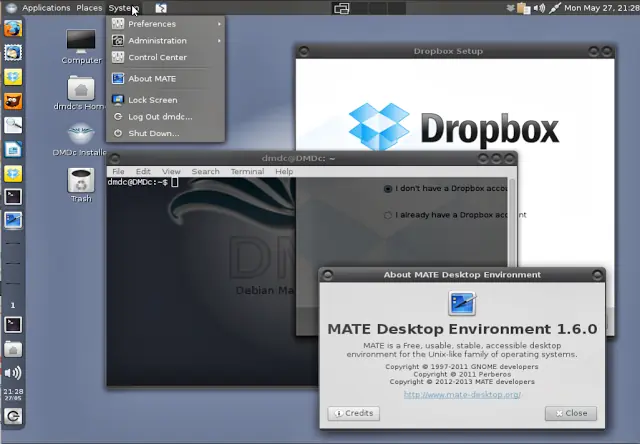The height and width of the screenshot is (444, 640).
Task: Open the Places menu
Action: click(x=89, y=8)
